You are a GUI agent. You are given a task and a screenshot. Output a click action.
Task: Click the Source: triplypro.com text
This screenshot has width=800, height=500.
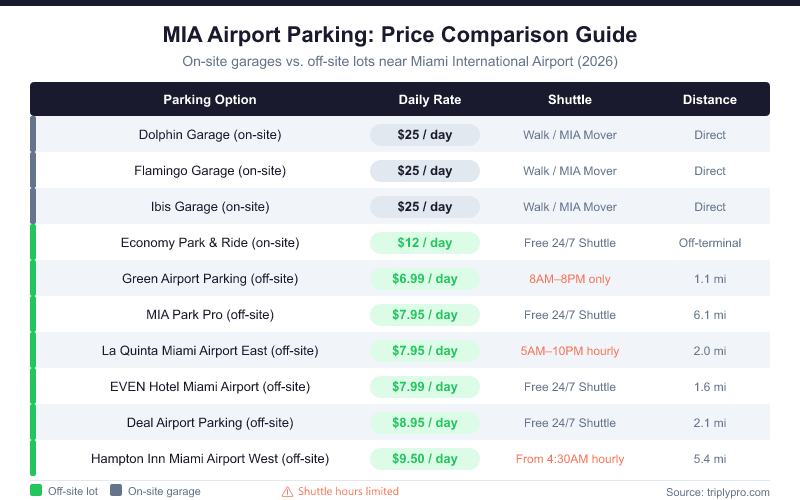[717, 491]
